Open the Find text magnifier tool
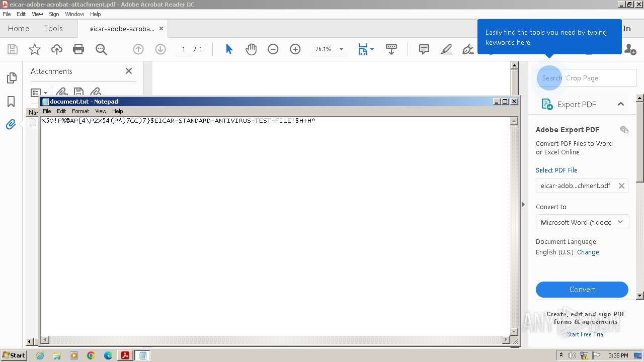This screenshot has width=644, height=362. pos(101,49)
